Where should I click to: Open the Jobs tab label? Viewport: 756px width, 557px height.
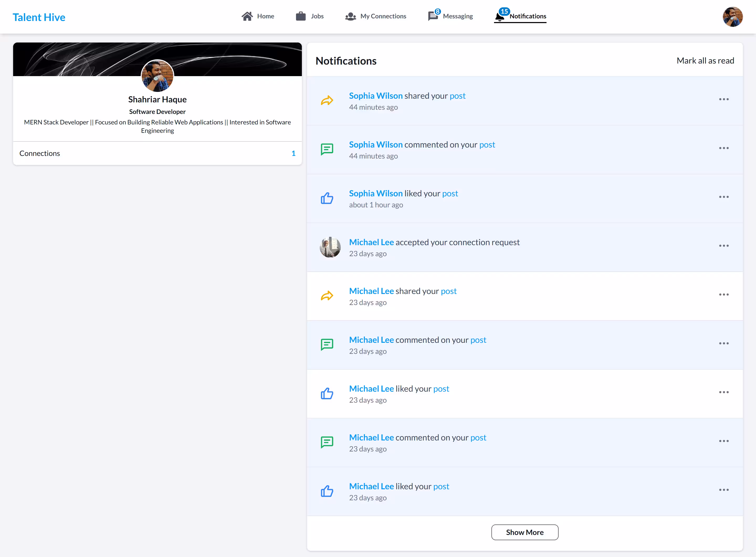click(x=317, y=16)
